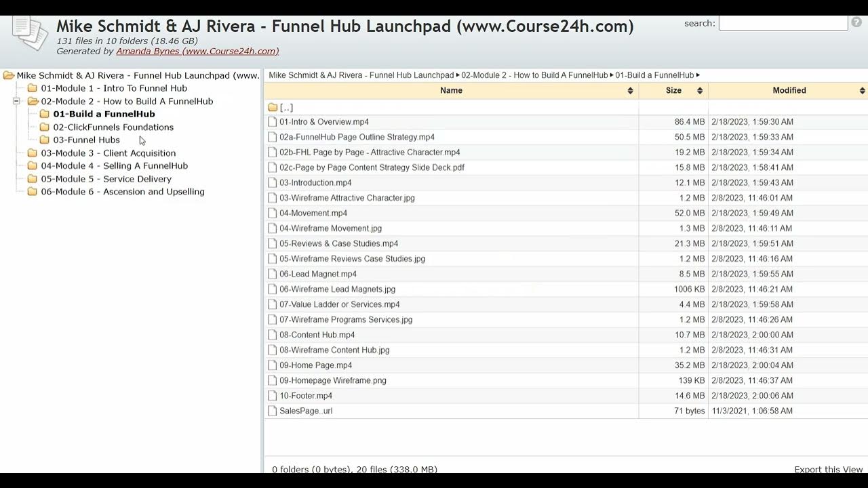This screenshot has width=868, height=488.
Task: Click the folder icon of 02-ClickFunnels Foundations
Action: pyautogui.click(x=45, y=127)
